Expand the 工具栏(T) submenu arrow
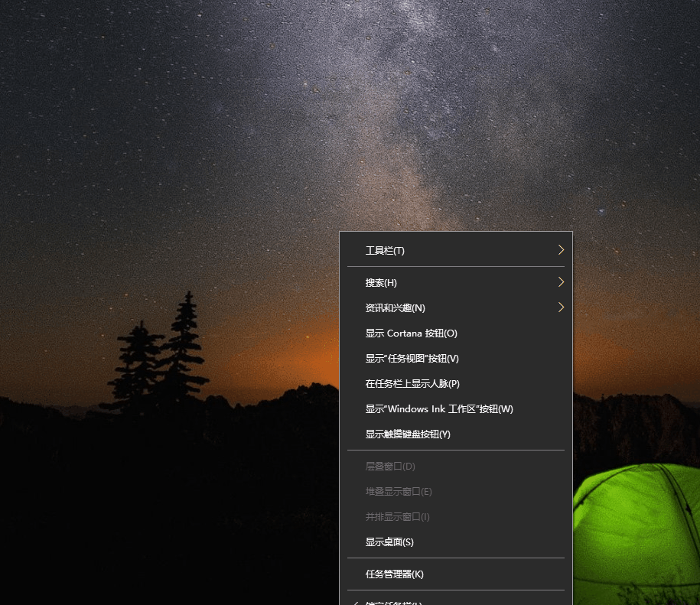Screen dimensions: 700x605 coord(561,250)
